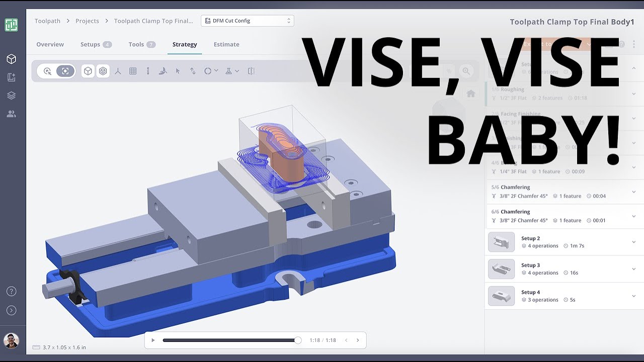Click the Setup 2 label
The width and height of the screenshot is (644, 362).
(530, 238)
